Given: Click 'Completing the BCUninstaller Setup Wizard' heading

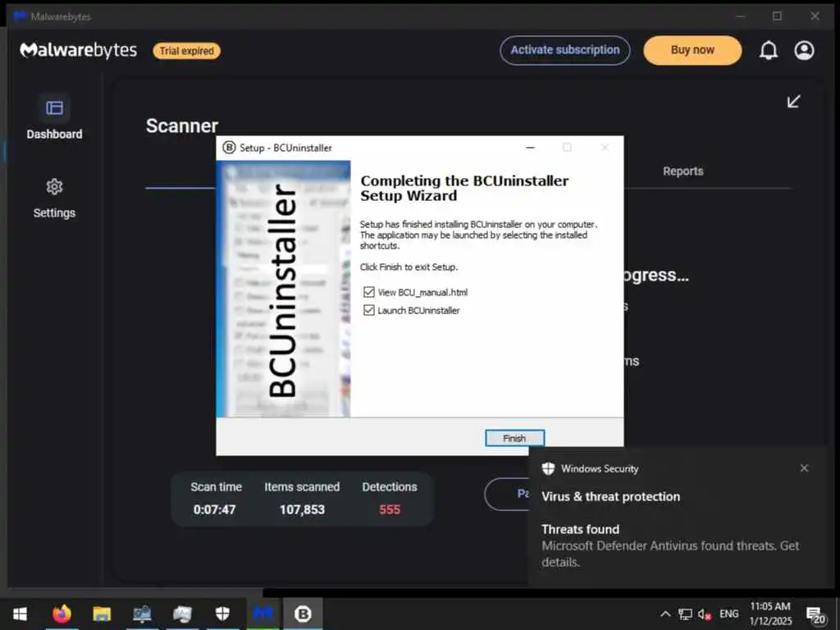Looking at the screenshot, I should pyautogui.click(x=464, y=188).
